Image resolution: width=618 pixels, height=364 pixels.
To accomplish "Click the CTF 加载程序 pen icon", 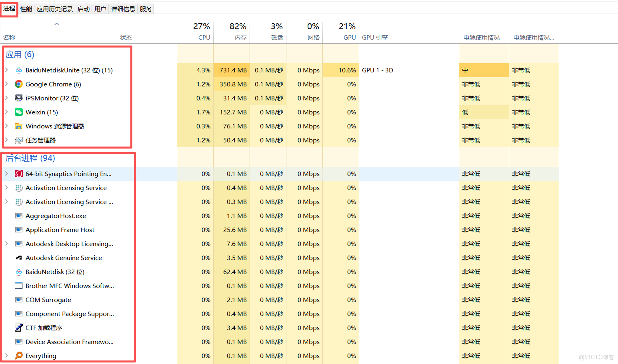I will pyautogui.click(x=18, y=328).
